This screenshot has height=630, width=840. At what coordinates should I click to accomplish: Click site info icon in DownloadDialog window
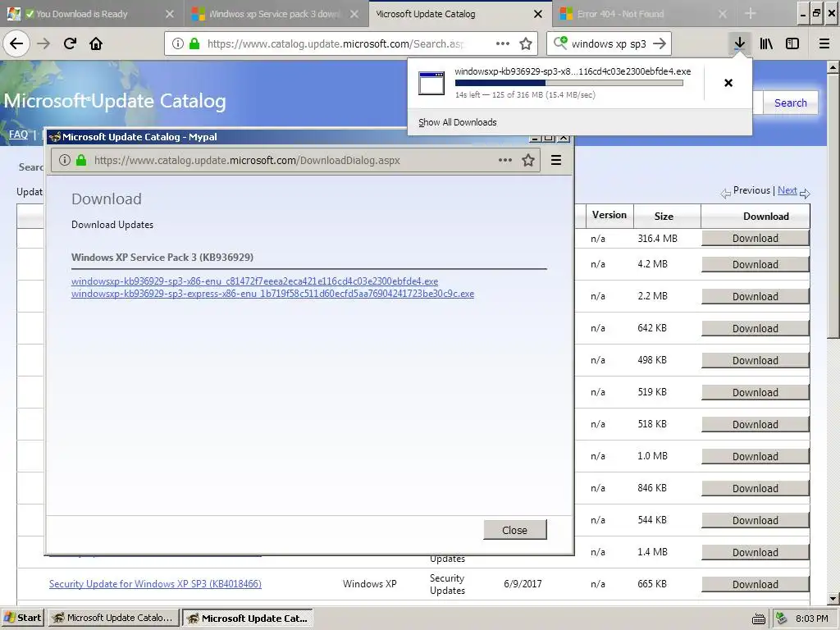click(x=65, y=160)
